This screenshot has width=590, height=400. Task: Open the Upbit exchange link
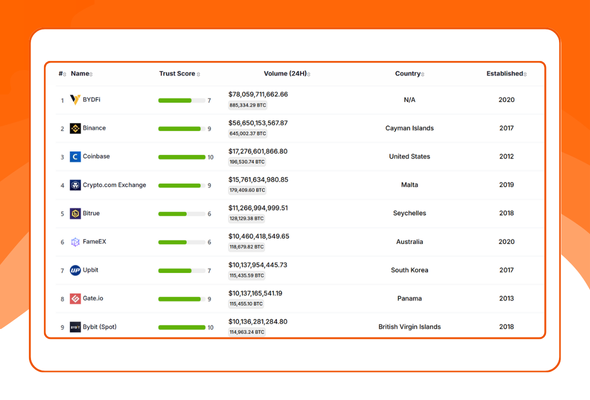90,270
